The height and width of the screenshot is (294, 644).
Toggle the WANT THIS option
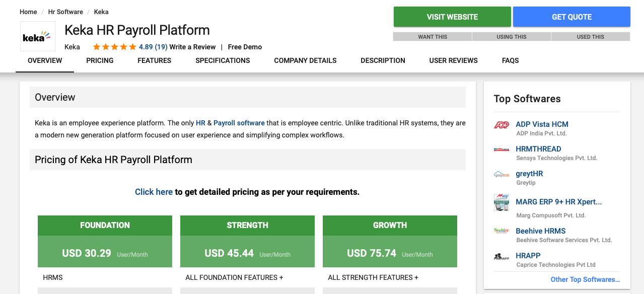433,37
